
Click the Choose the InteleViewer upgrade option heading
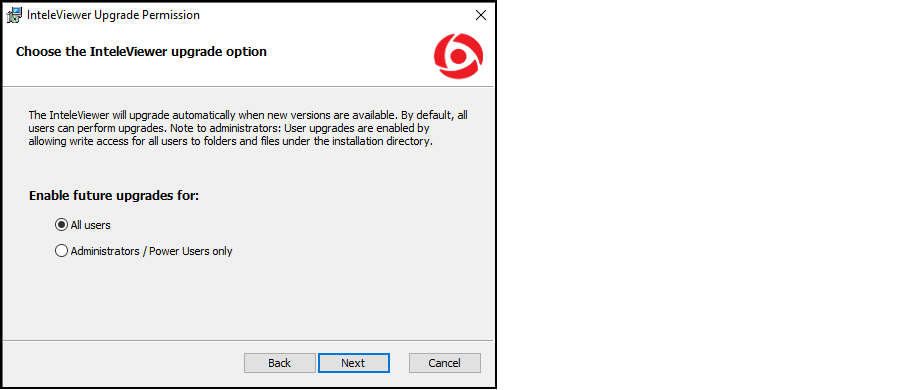pos(141,52)
